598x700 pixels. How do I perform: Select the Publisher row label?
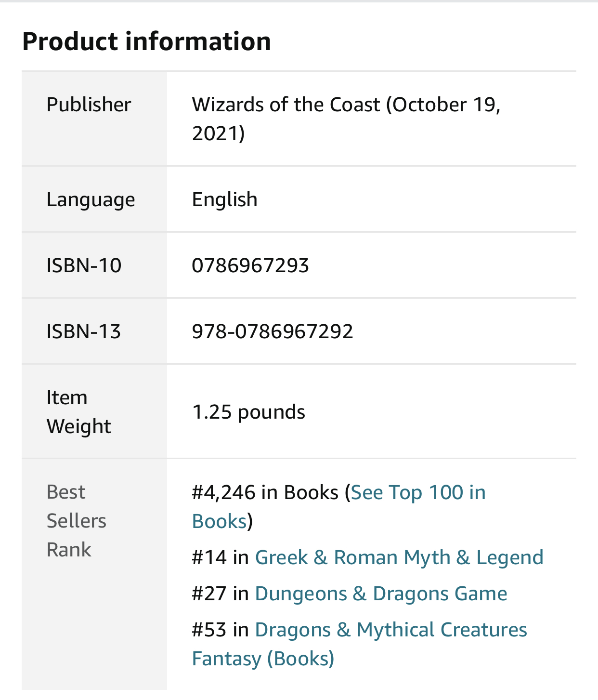click(89, 105)
